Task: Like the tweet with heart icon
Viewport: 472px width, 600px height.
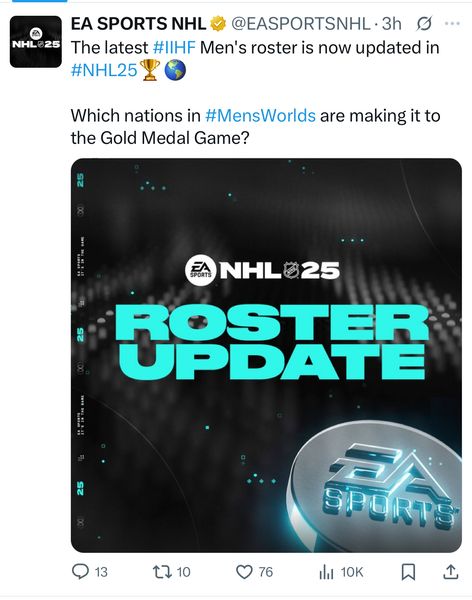Action: coord(244,572)
